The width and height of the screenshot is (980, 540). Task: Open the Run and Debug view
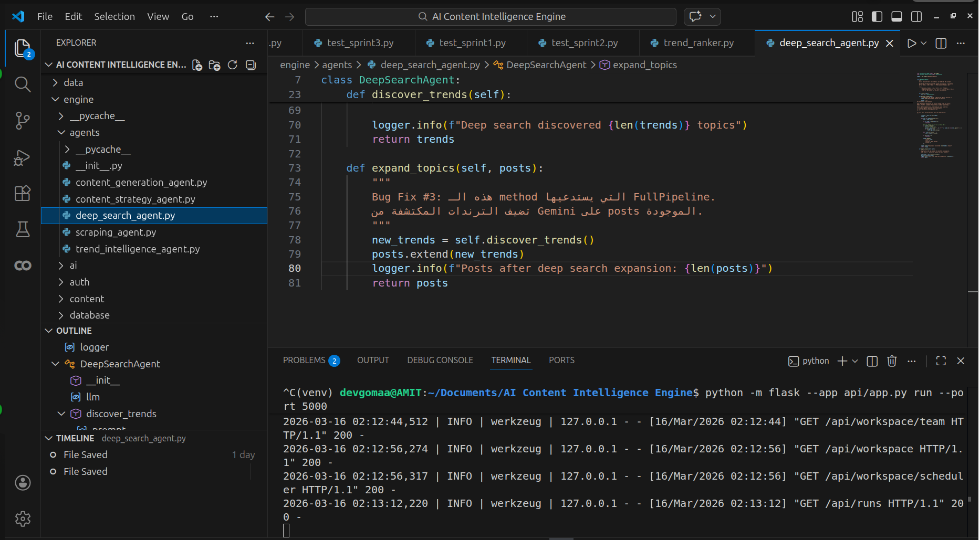click(22, 157)
